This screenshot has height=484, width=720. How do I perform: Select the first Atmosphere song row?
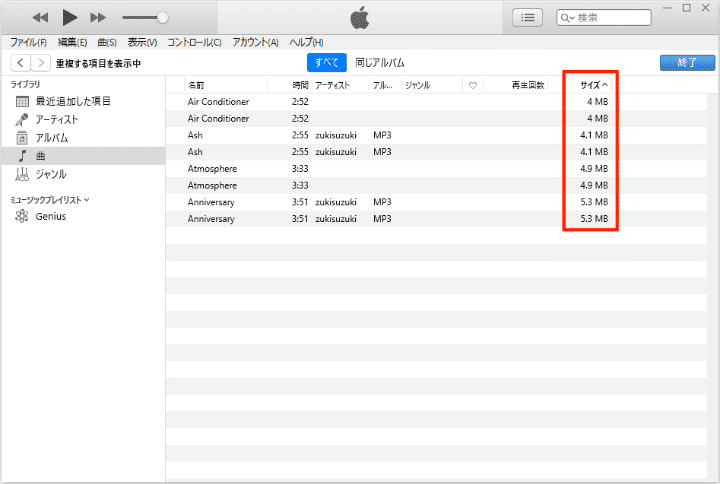click(436, 169)
